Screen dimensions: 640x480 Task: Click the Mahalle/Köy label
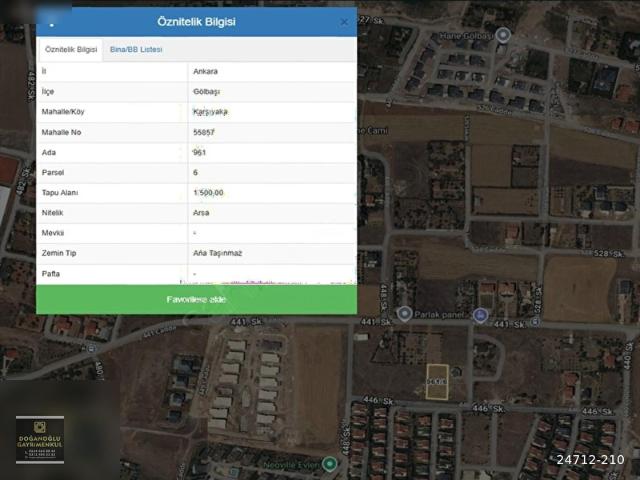click(63, 112)
